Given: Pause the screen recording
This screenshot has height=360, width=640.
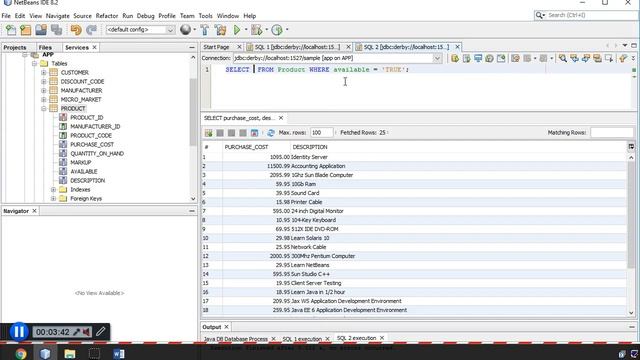Looking at the screenshot, I should click(18, 331).
